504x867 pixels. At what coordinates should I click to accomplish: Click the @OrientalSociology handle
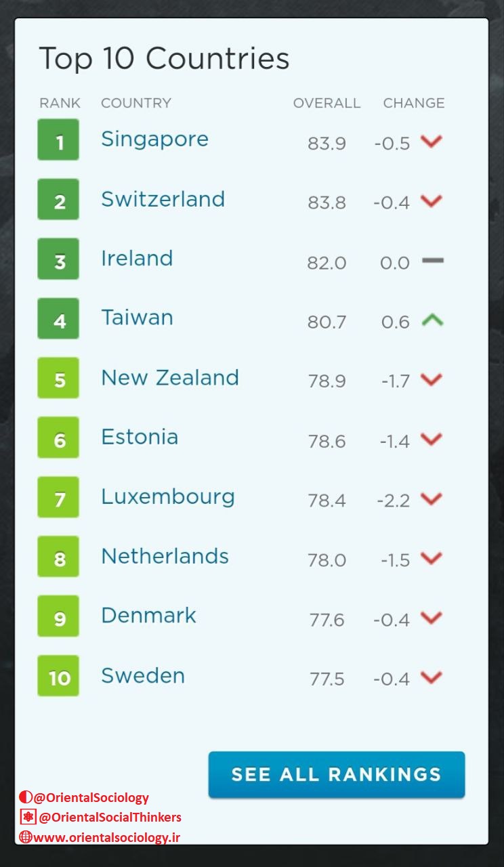coord(91,798)
